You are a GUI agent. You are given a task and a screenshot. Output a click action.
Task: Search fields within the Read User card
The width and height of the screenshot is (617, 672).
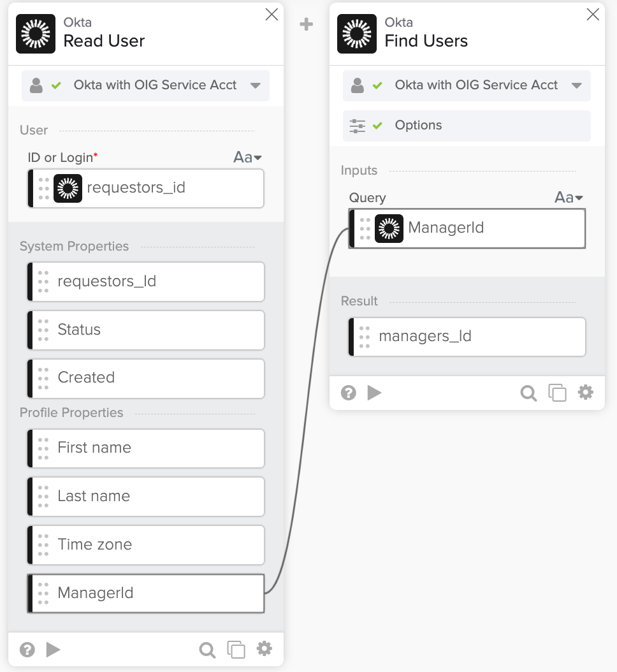tap(207, 649)
